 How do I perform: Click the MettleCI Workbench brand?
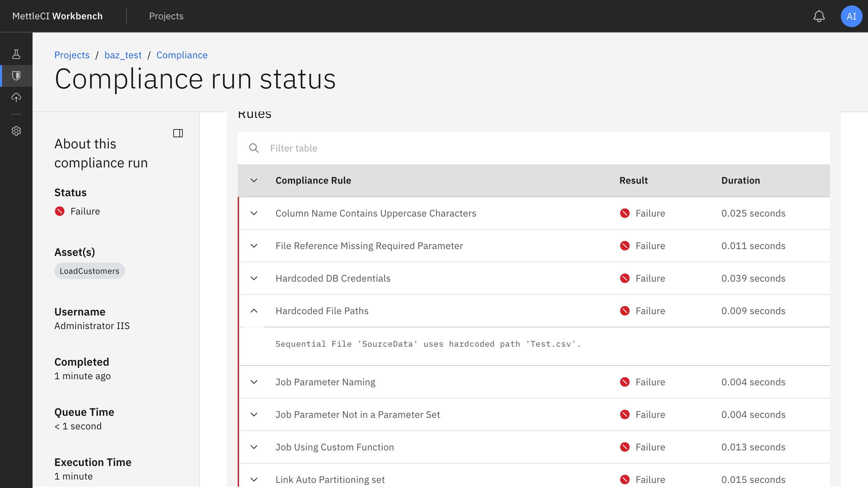(x=57, y=16)
